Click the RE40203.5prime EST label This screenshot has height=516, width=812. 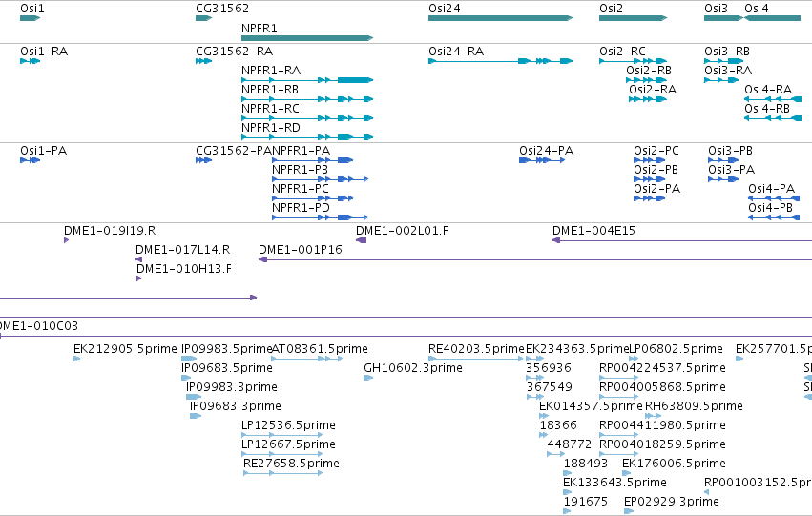point(476,349)
